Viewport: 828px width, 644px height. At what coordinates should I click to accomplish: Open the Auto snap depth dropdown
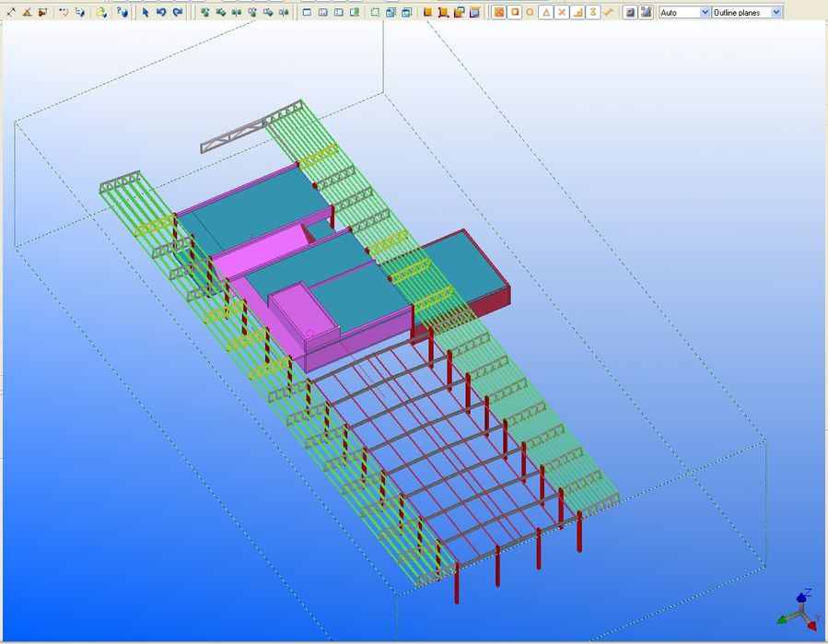coord(684,12)
